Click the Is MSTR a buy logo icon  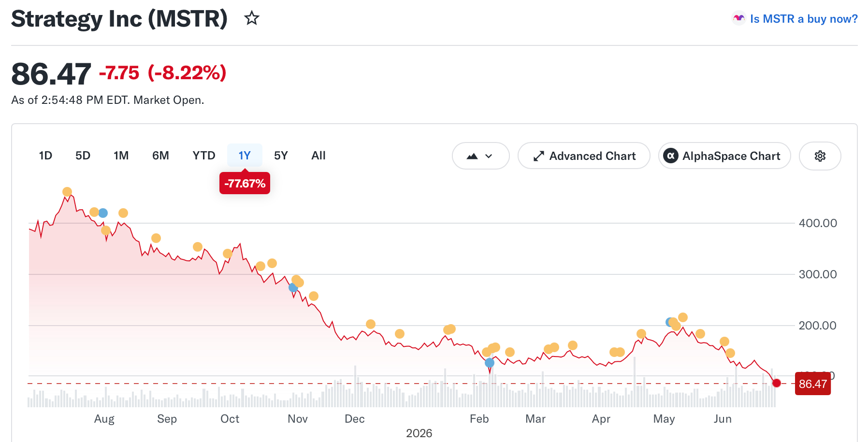(x=738, y=18)
